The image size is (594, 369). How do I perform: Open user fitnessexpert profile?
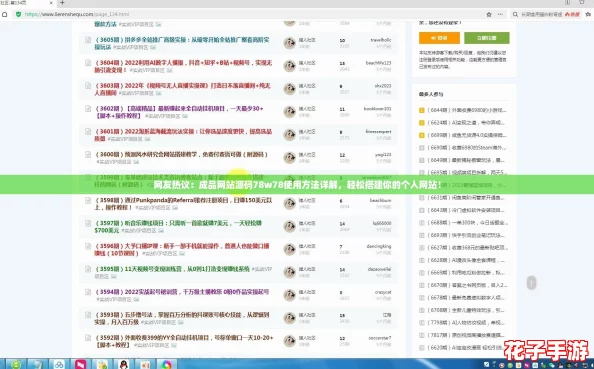click(x=378, y=131)
